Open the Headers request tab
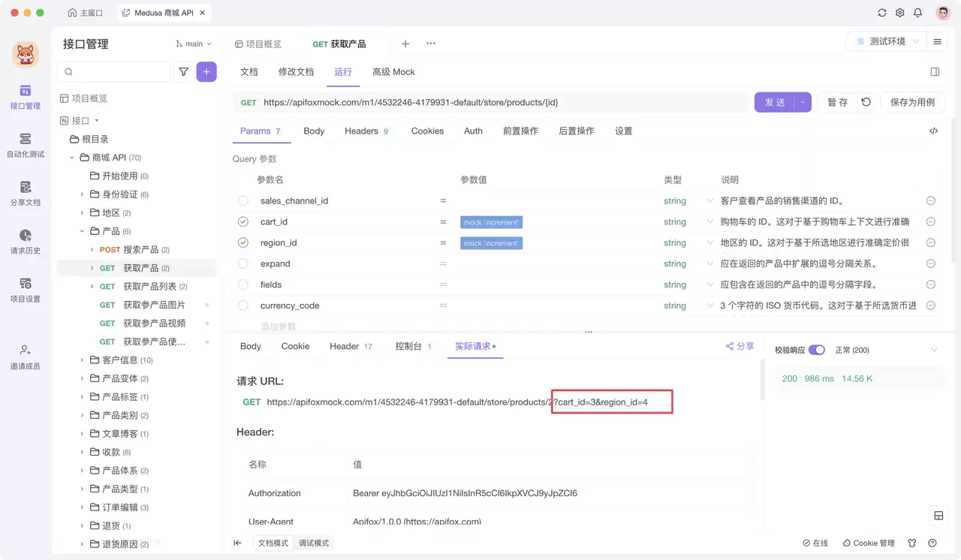The width and height of the screenshot is (961, 560). (x=366, y=131)
